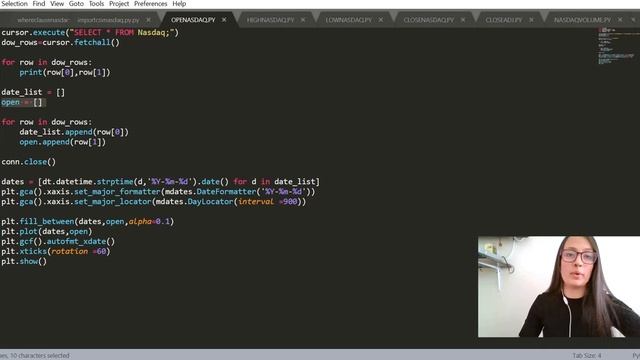640x360 pixels.
Task: Click the dow_rows=cursor.fetchall() line
Action: click(60, 42)
